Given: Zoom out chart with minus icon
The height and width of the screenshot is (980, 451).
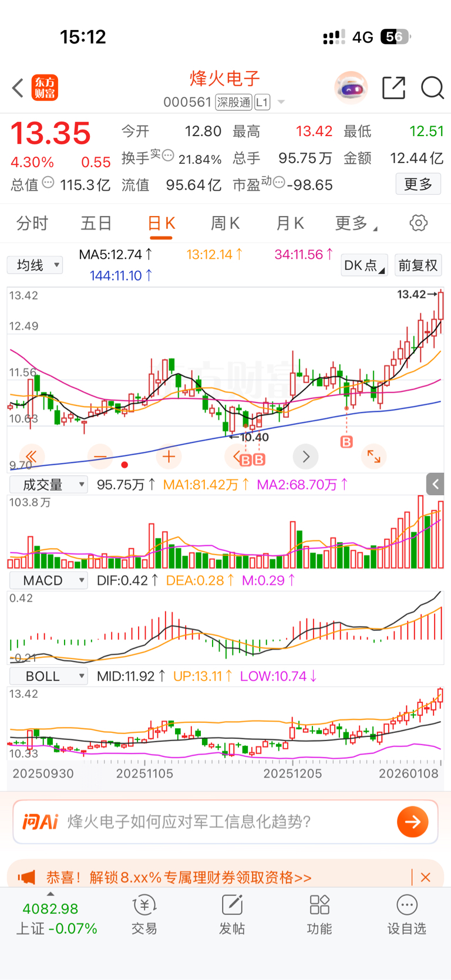Looking at the screenshot, I should 100,457.
